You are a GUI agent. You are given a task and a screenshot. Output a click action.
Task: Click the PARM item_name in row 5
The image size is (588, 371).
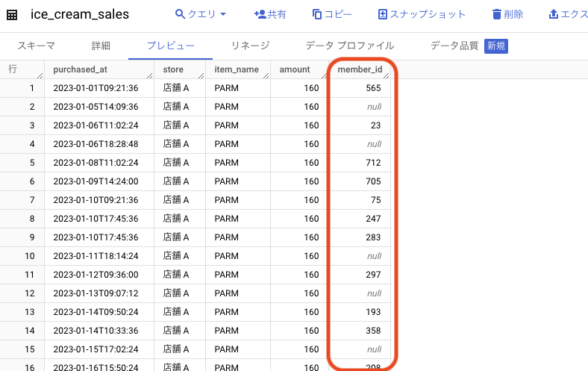pos(227,163)
